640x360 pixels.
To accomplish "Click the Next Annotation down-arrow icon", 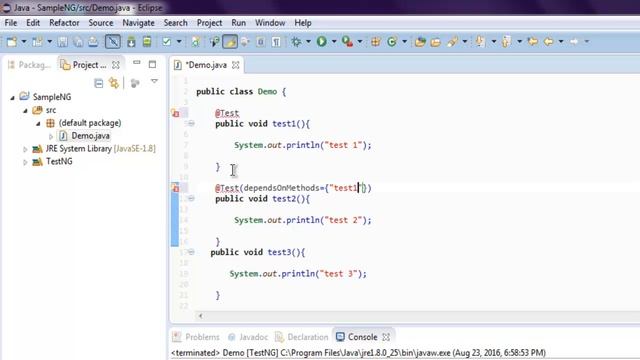I will 480,41.
